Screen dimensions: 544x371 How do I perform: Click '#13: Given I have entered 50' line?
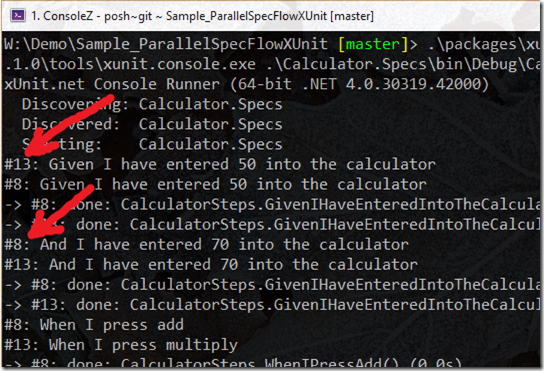220,165
